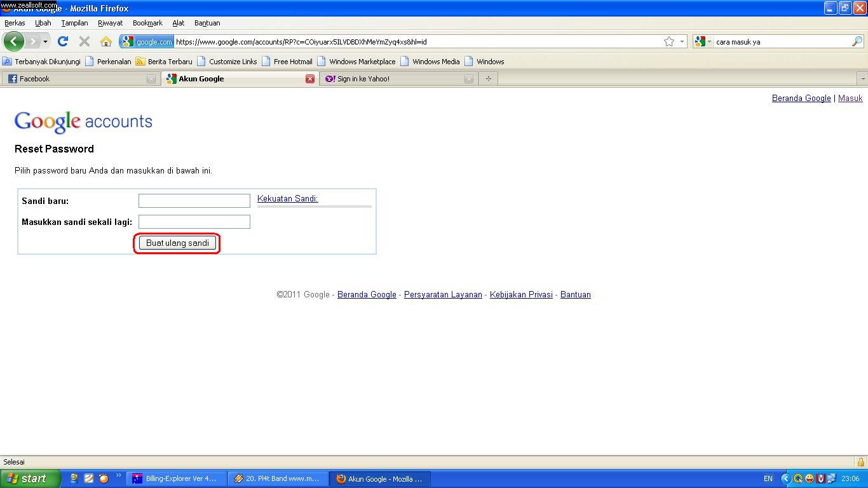Open the Terbanyak Dikunjungi bookmark folder
This screenshot has height=488, width=868.
(42, 62)
